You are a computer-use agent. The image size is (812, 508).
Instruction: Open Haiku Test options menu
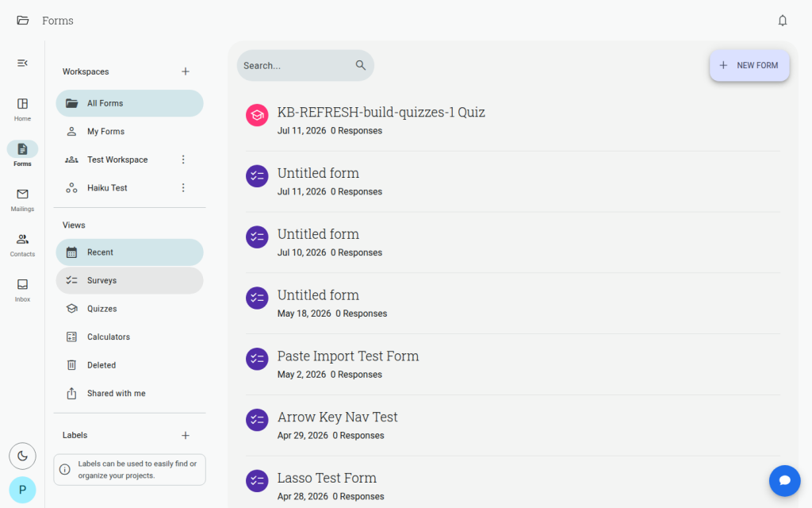point(183,187)
